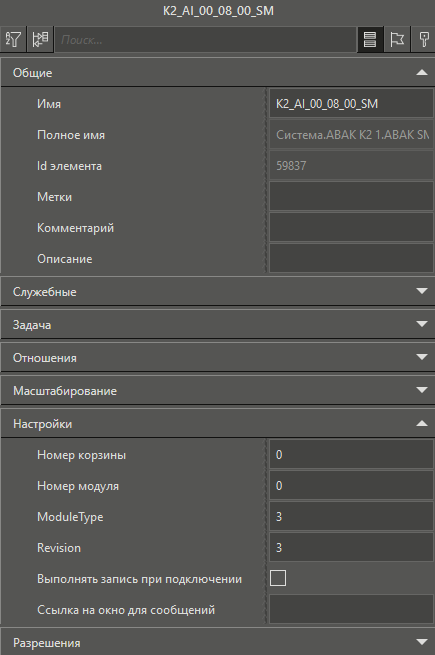Open the filter properties icon
The width and height of the screenshot is (435, 655).
(x=13, y=40)
